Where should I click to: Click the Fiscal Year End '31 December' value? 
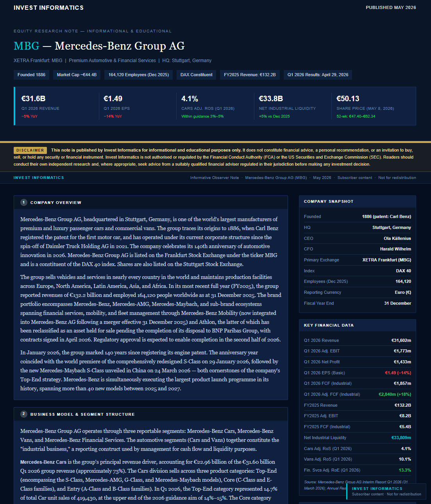[397, 303]
